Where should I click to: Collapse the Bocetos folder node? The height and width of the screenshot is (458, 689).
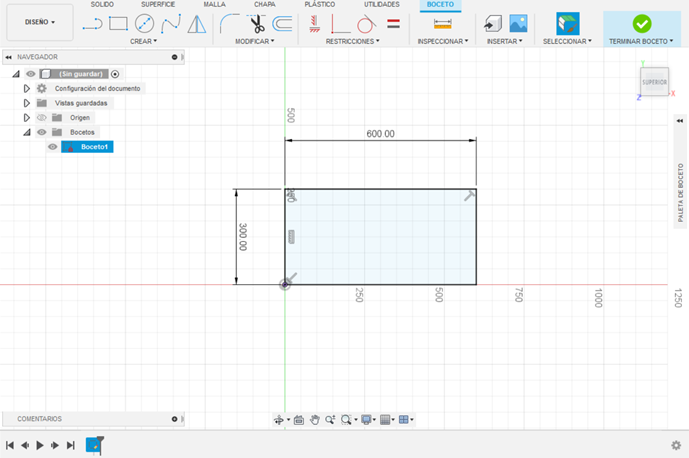[x=27, y=132]
